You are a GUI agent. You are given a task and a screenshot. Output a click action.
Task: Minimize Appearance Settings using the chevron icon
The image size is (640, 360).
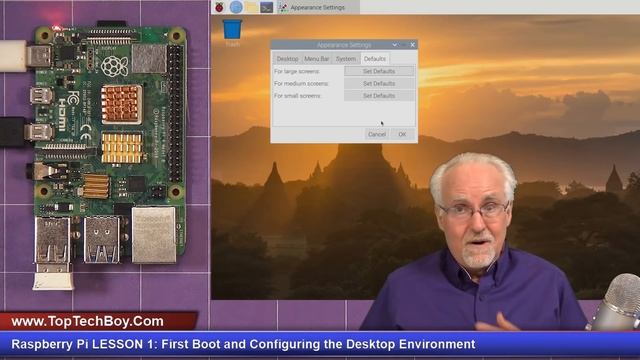coord(394,45)
